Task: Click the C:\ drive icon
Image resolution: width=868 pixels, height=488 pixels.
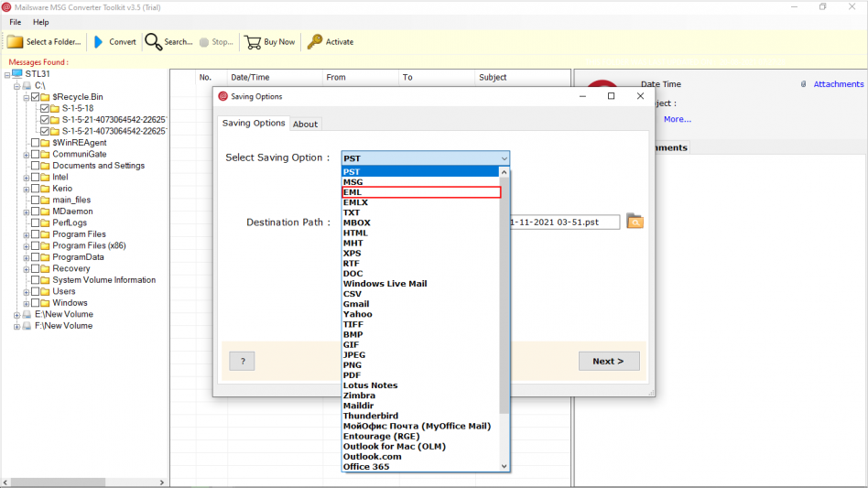Action: tap(27, 86)
